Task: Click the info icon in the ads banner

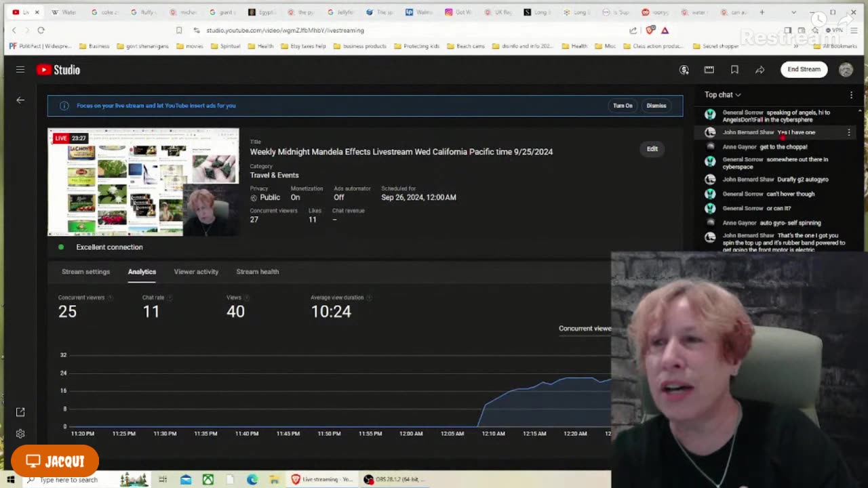Action: (x=64, y=106)
